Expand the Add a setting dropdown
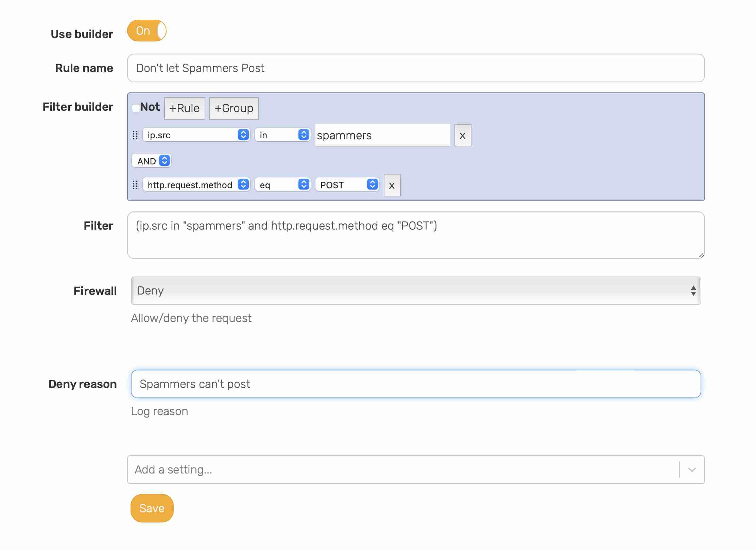Viewport: 756px width, 551px height. [x=692, y=469]
